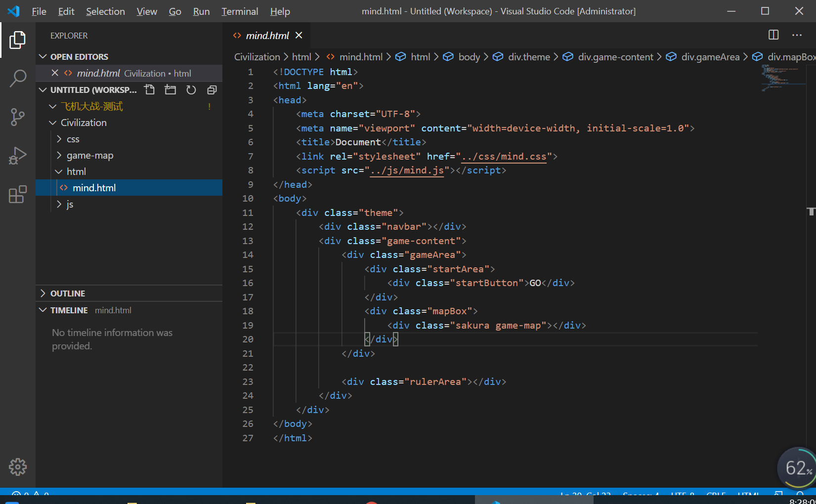The width and height of the screenshot is (816, 504).
Task: Click the rulerArea div on line 23
Action: point(424,381)
